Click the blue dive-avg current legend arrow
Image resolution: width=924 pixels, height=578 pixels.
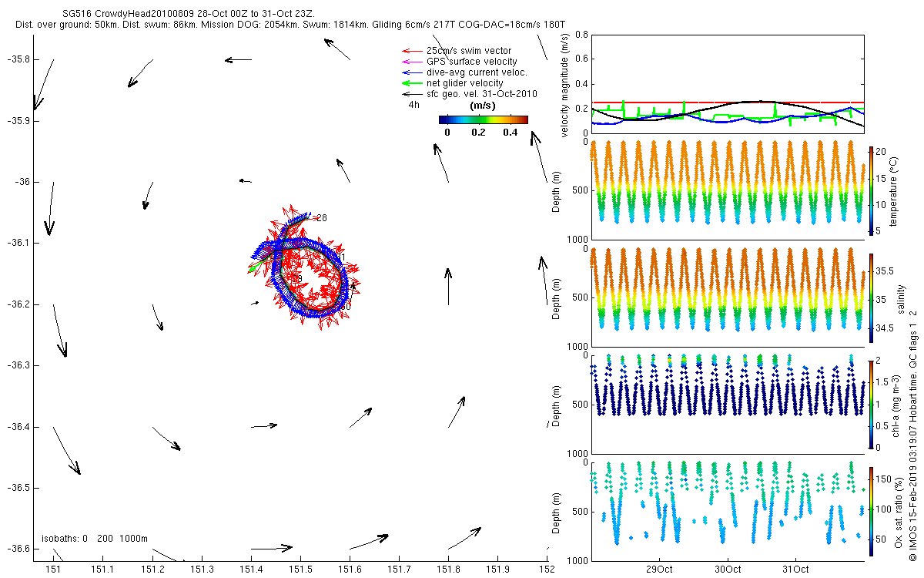[411, 72]
